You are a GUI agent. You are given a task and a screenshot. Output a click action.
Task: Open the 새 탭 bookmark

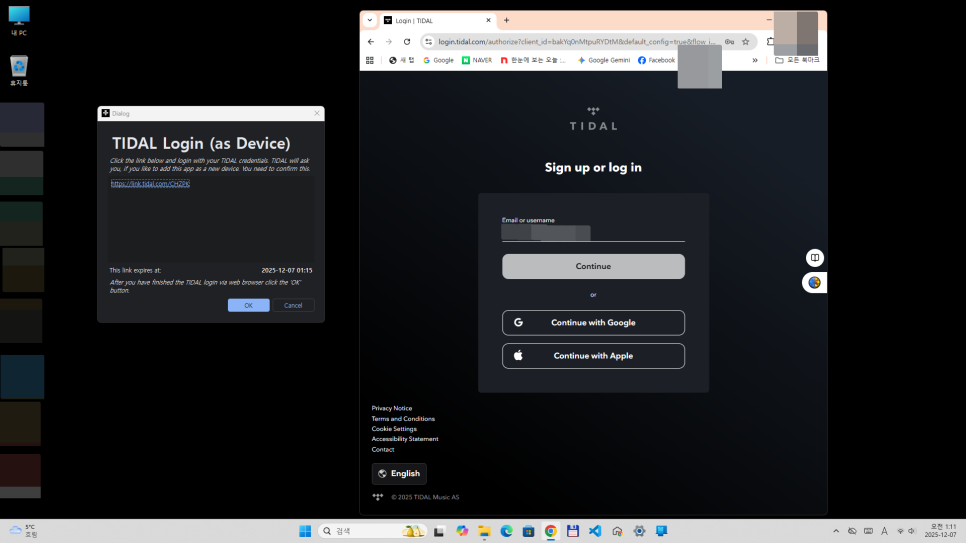coord(402,60)
